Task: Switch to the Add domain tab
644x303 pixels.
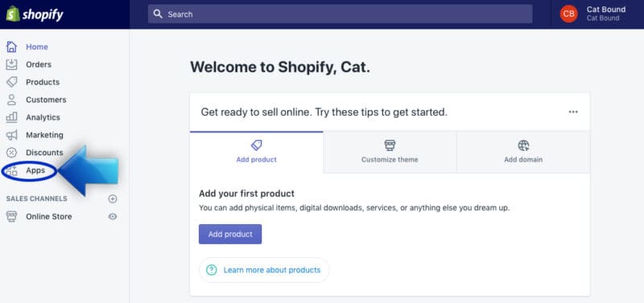Action: click(x=523, y=152)
